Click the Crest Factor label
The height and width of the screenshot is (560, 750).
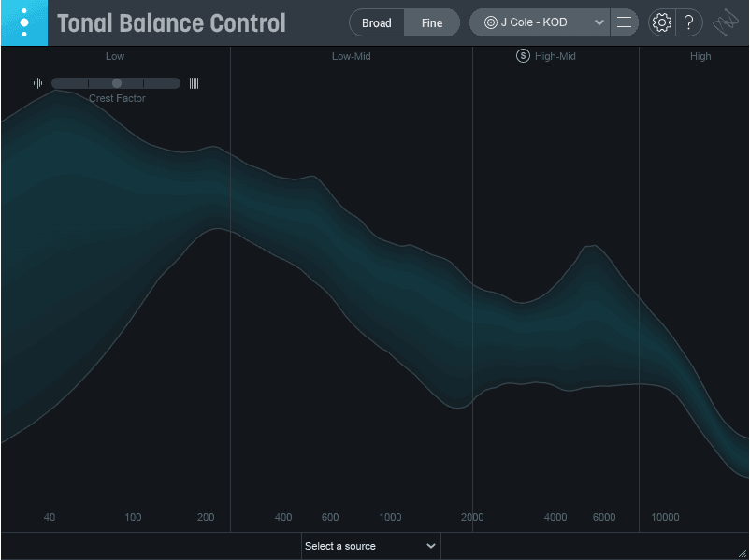[x=117, y=98]
